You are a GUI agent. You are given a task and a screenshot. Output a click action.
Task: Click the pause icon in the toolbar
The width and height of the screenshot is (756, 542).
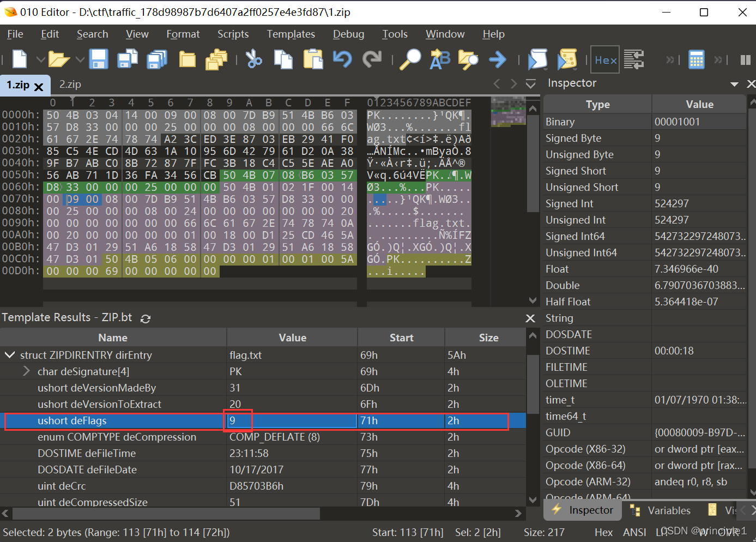point(746,60)
